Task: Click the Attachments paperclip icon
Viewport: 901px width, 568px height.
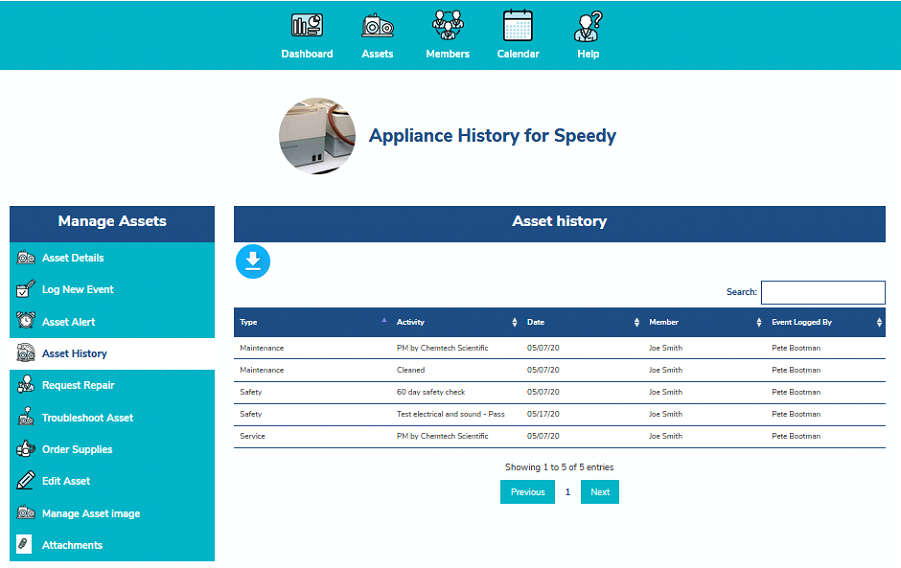Action: pyautogui.click(x=26, y=545)
